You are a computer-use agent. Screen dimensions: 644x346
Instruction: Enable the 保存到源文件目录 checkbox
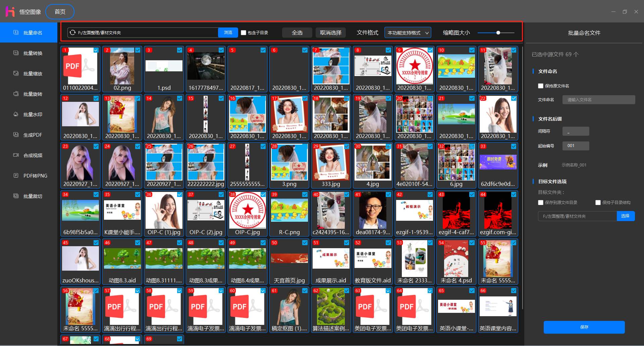[540, 202]
